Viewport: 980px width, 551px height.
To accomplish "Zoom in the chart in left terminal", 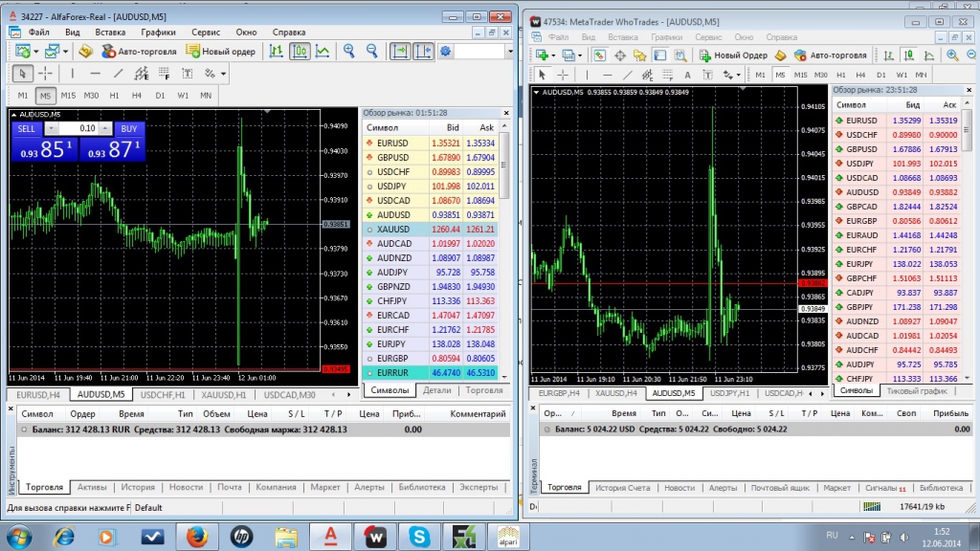I will (x=349, y=52).
